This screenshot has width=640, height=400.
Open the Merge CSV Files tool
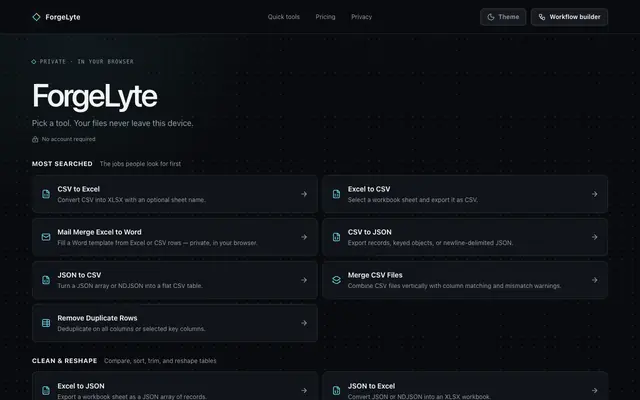pos(465,280)
